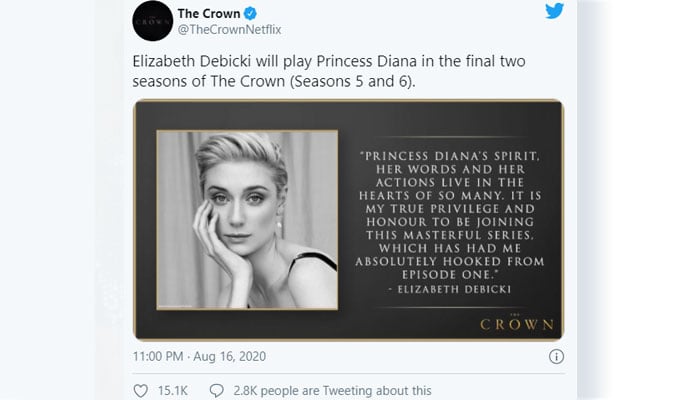Click The Crown profile avatar

coord(152,21)
